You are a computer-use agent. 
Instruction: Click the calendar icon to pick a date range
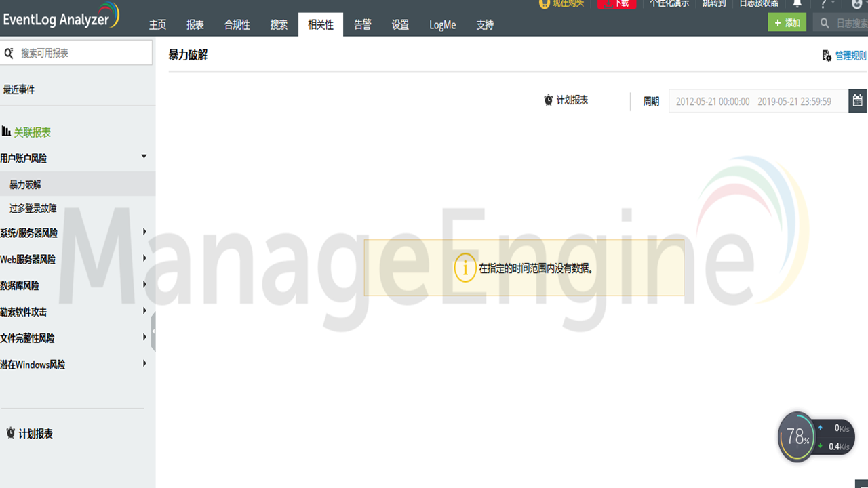857,100
